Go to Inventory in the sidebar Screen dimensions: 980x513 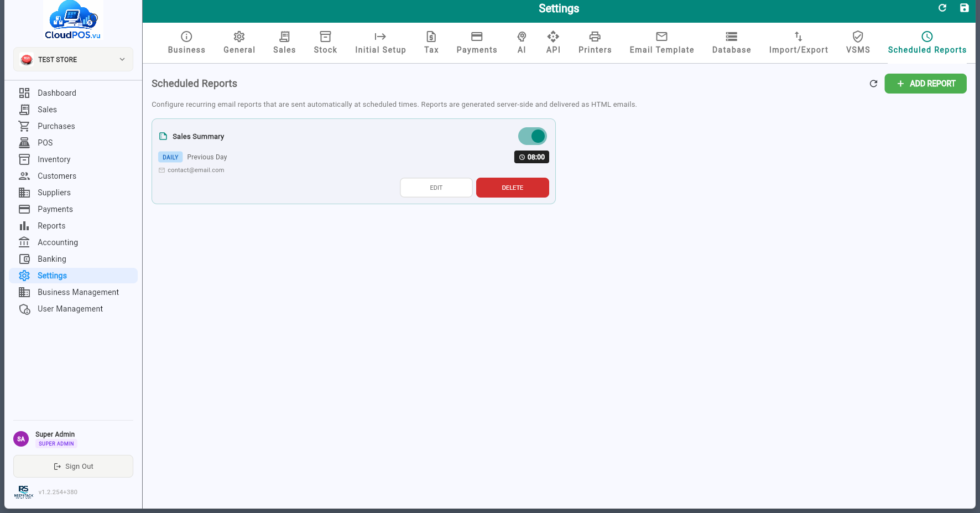point(73,159)
